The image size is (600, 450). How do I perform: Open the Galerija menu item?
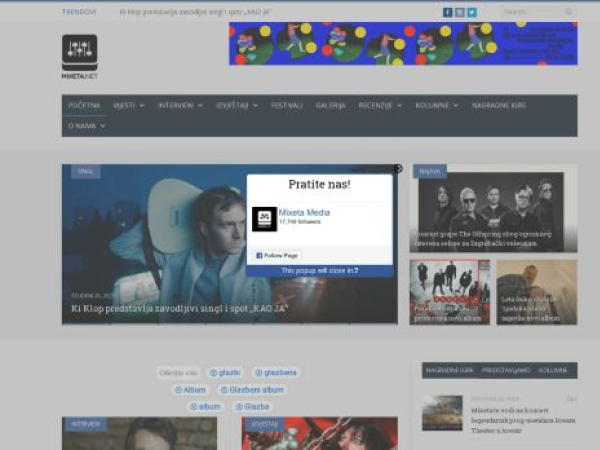(x=331, y=105)
